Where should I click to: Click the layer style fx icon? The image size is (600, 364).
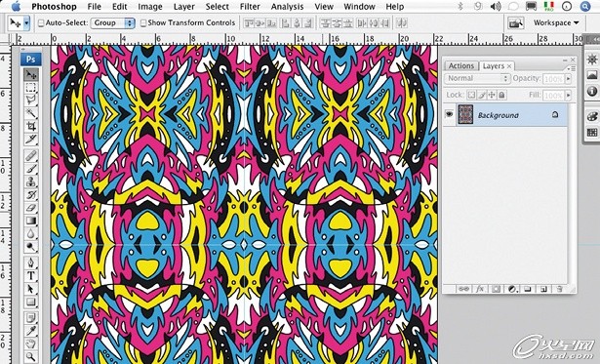(x=480, y=289)
